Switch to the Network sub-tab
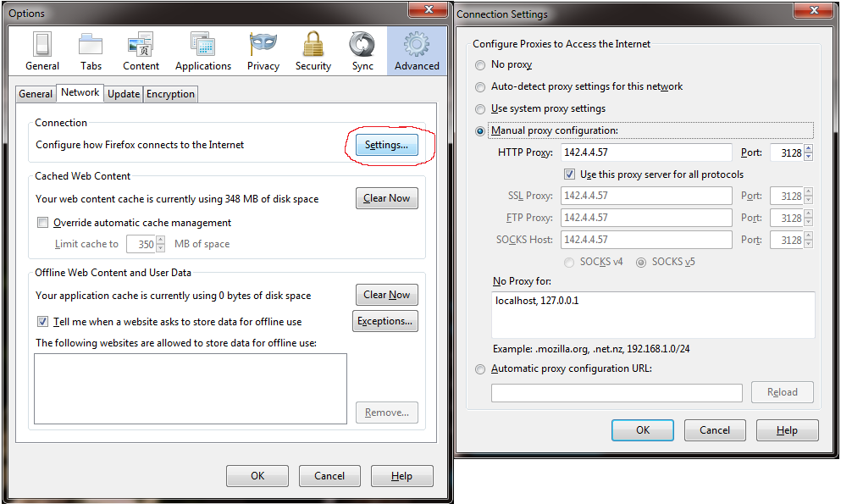 tap(80, 93)
